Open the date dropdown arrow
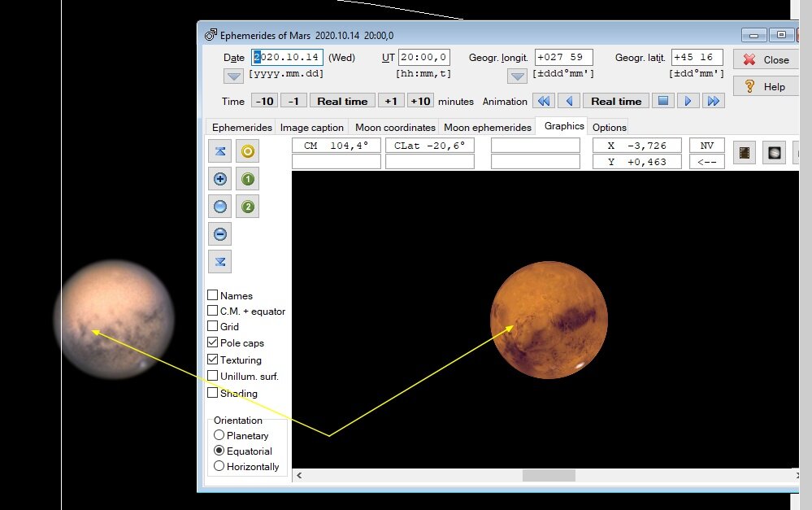This screenshot has width=812, height=510. [234, 76]
